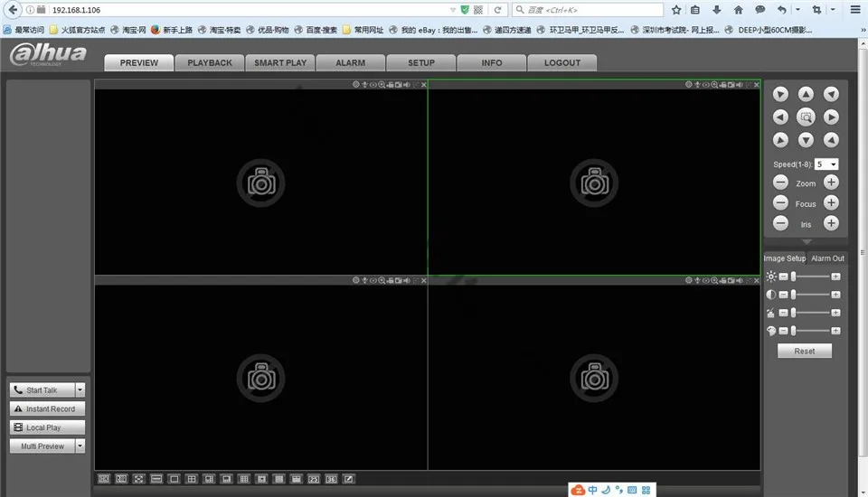Click the Start Talk button
868x497 pixels.
click(x=42, y=390)
